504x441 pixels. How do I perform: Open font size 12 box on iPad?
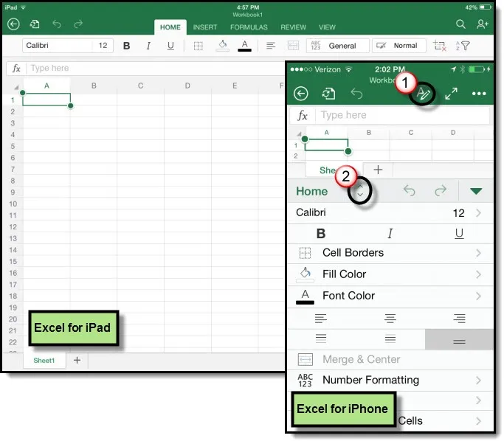[x=103, y=45]
